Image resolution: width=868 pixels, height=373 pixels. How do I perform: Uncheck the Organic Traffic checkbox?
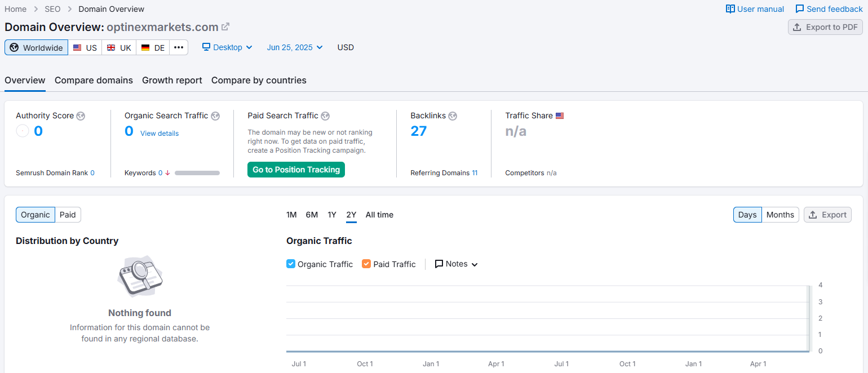pyautogui.click(x=291, y=264)
